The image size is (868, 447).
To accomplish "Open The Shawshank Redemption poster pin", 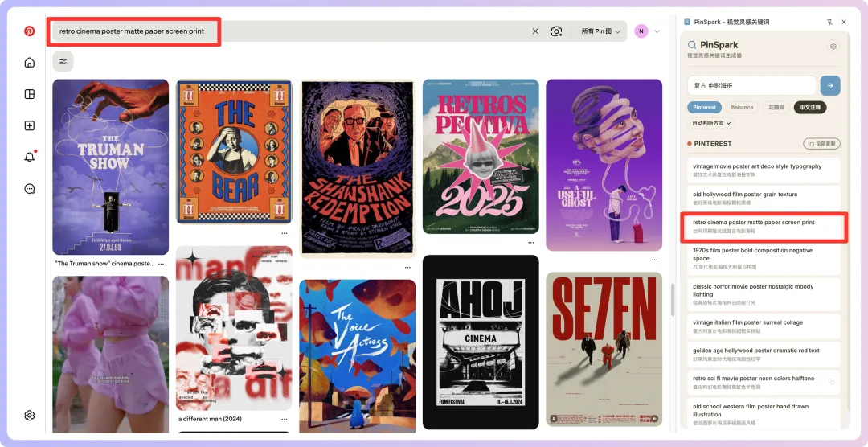I will tap(358, 168).
